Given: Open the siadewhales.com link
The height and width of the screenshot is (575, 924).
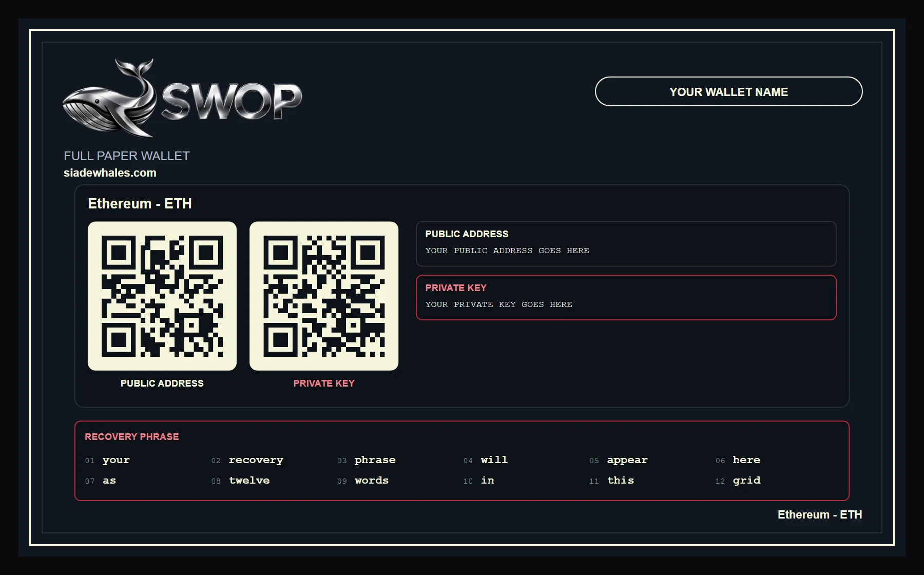Looking at the screenshot, I should (110, 173).
